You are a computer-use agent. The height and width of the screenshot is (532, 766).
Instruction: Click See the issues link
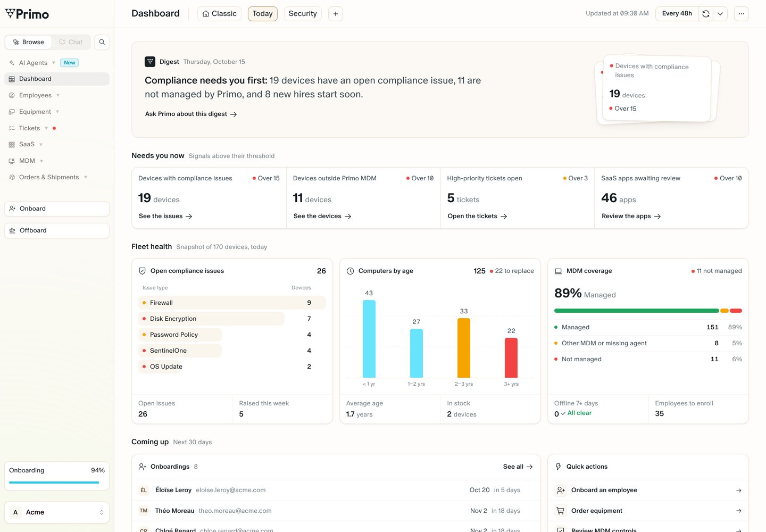(x=165, y=216)
